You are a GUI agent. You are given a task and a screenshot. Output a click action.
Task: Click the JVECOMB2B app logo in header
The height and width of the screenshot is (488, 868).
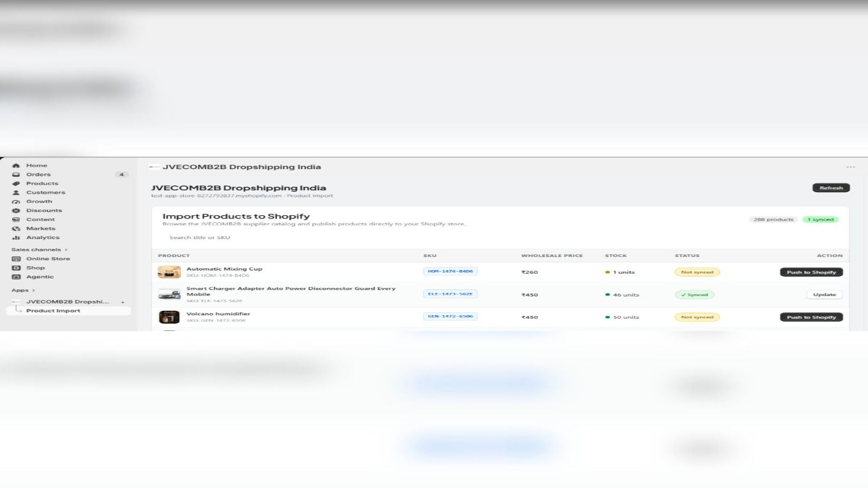point(155,167)
